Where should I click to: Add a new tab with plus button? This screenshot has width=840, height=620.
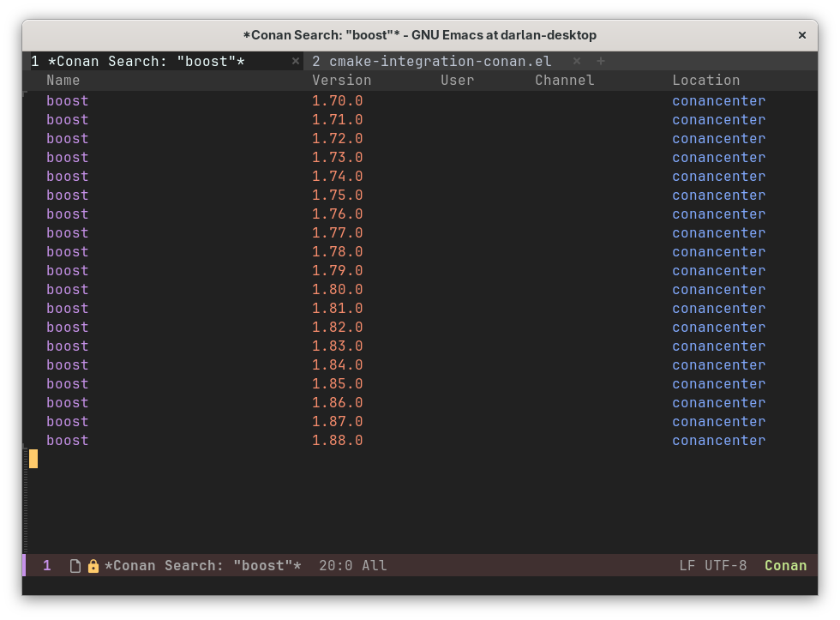click(601, 61)
